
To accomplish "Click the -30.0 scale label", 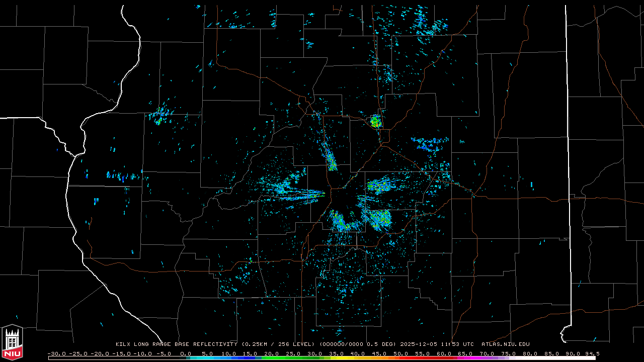I will [x=57, y=353].
